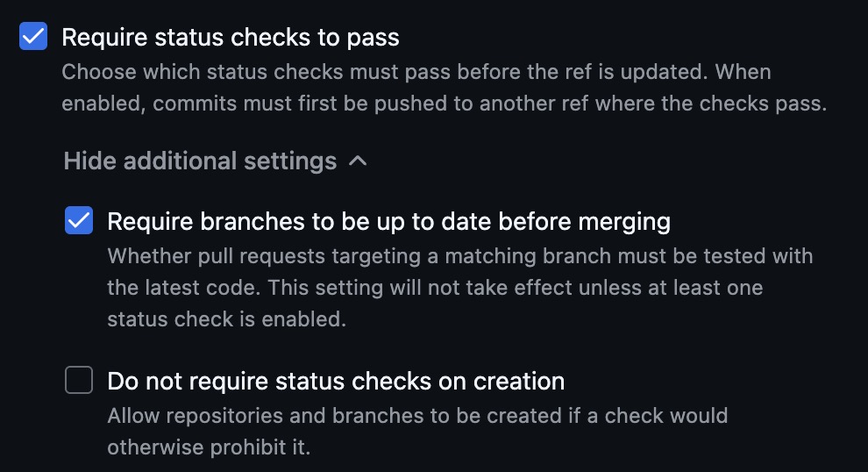
Task: Click the 'Allow repositories and branches to be created' line
Action: coord(417,415)
